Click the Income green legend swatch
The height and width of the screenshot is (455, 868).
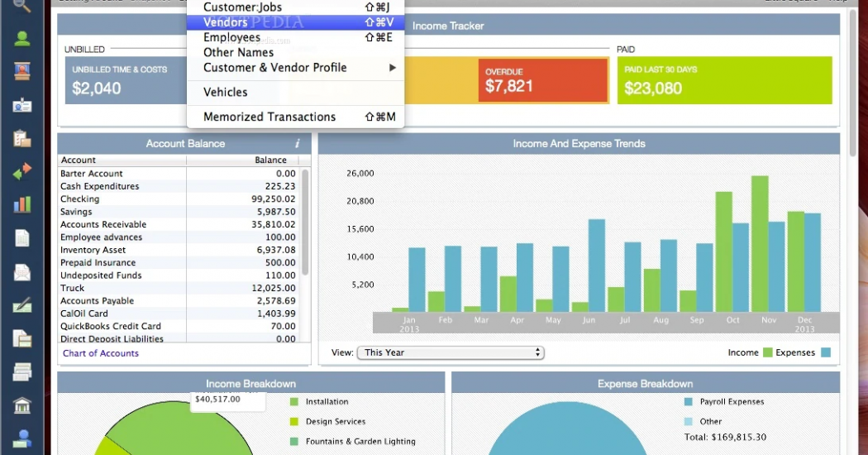[767, 352]
